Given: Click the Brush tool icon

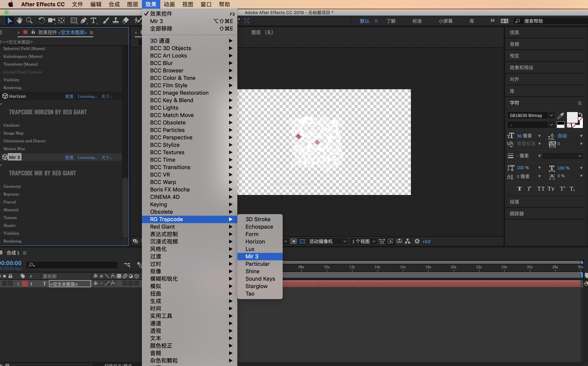Looking at the screenshot, I should pos(106,21).
